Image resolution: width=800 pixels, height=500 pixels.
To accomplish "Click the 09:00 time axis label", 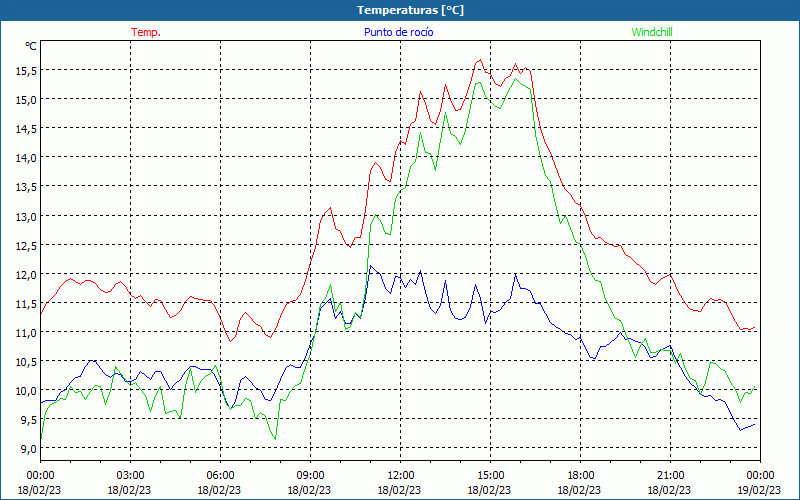I will point(310,476).
